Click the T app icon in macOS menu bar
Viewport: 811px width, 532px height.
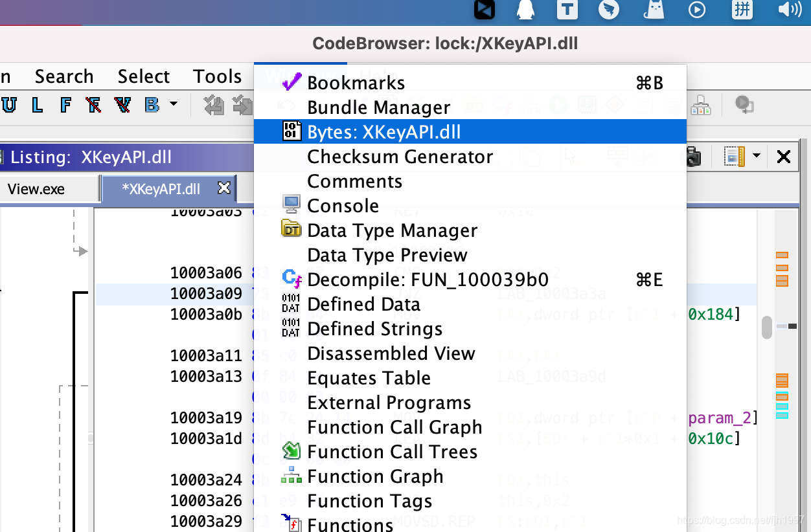point(567,10)
